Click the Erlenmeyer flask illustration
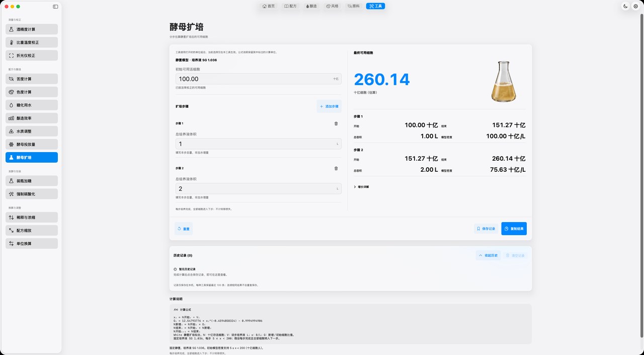 tap(504, 82)
